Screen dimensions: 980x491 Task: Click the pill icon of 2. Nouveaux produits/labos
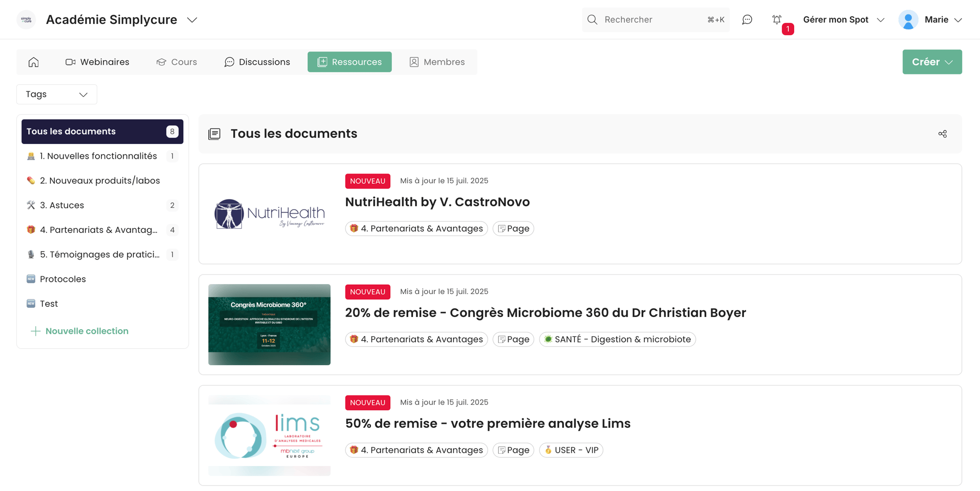[31, 180]
